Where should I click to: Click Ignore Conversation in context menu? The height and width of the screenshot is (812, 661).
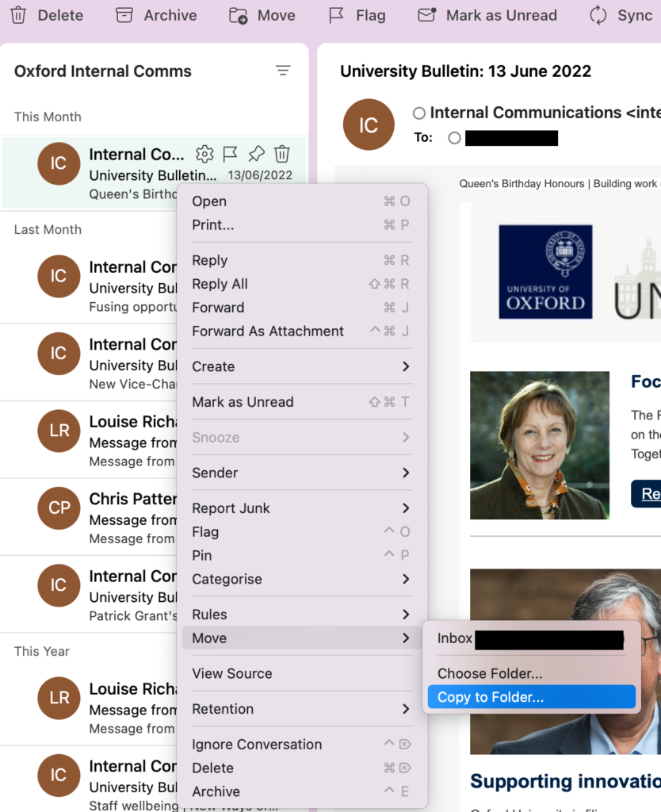pos(257,745)
